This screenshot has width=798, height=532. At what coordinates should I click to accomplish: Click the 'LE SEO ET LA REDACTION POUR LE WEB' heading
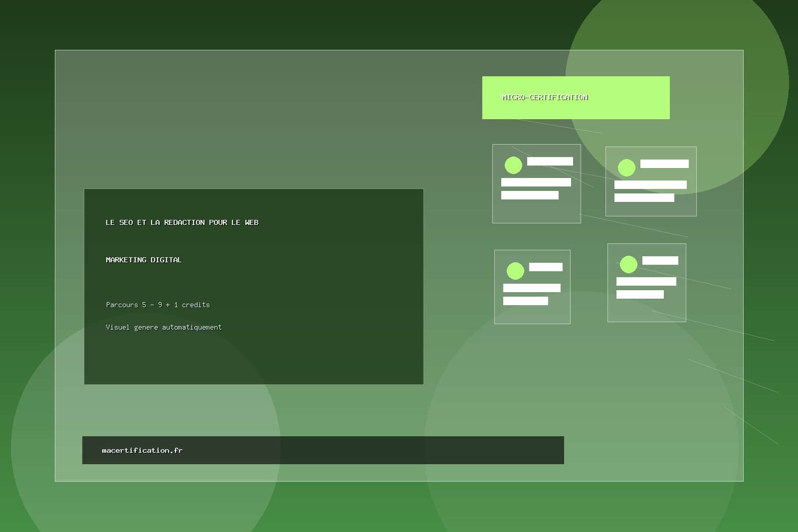[182, 222]
